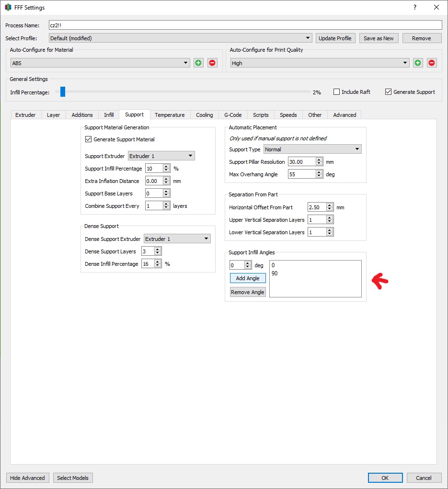
Task: Click the Save as New button
Action: click(x=379, y=38)
